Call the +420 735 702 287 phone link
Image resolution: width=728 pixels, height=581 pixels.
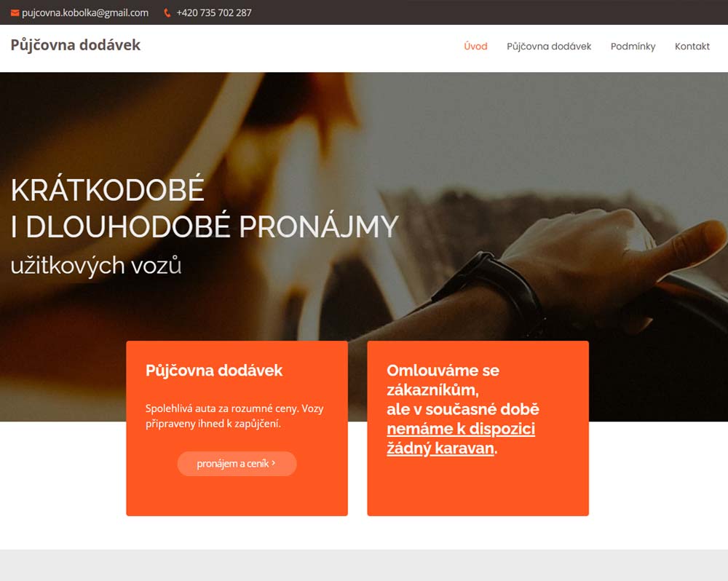point(214,13)
